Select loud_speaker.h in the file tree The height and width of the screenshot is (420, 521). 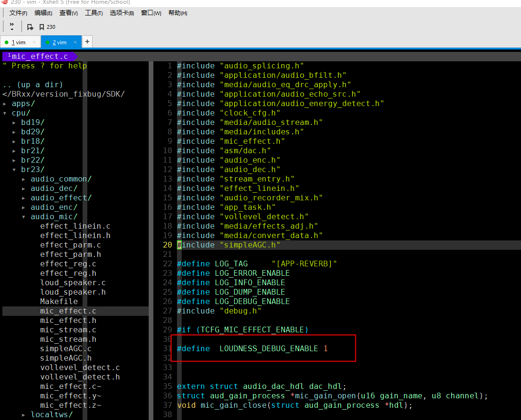pyautogui.click(x=73, y=292)
